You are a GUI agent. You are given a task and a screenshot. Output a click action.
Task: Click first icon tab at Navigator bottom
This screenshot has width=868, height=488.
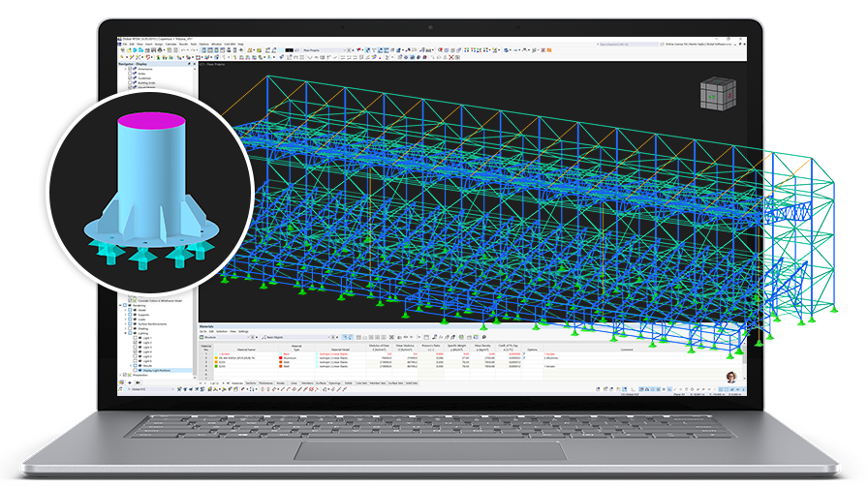pyautogui.click(x=121, y=382)
